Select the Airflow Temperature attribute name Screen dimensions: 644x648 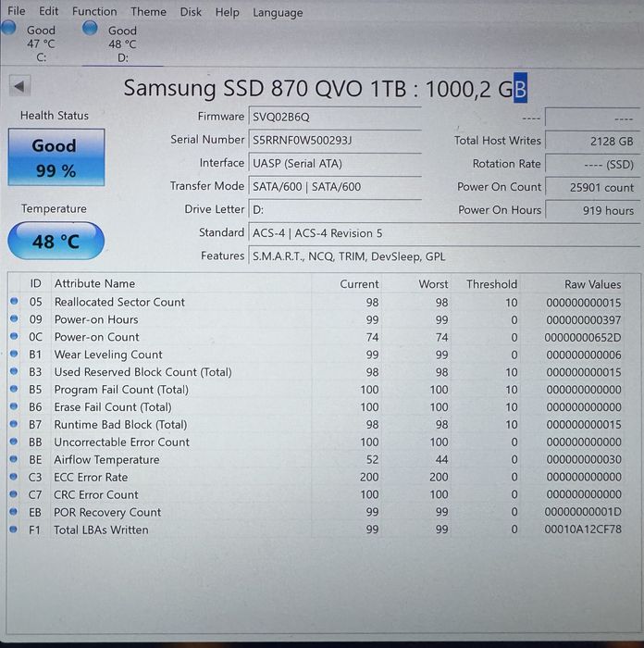pos(106,459)
